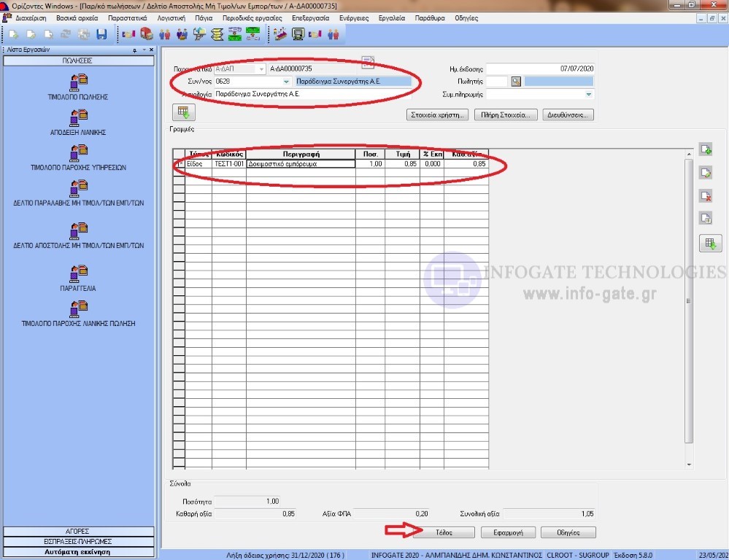Click the Ημ.έκδοσης date field
Image resolution: width=729 pixels, height=560 pixels.
(x=541, y=69)
